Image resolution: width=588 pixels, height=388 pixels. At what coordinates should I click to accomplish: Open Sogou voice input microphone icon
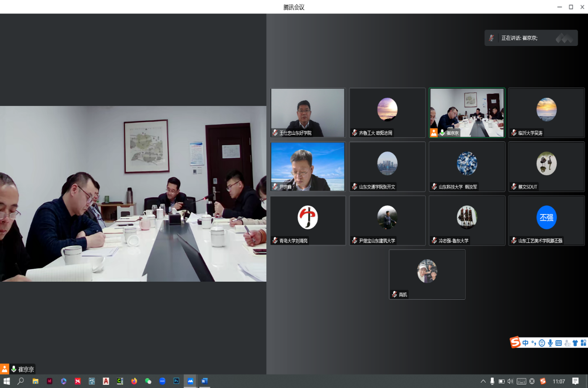[550, 343]
